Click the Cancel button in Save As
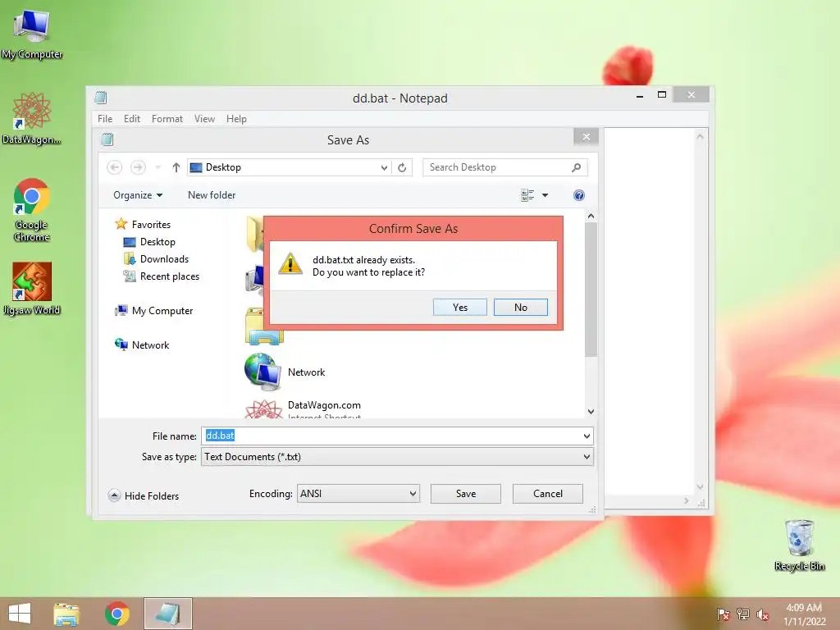 tap(547, 493)
